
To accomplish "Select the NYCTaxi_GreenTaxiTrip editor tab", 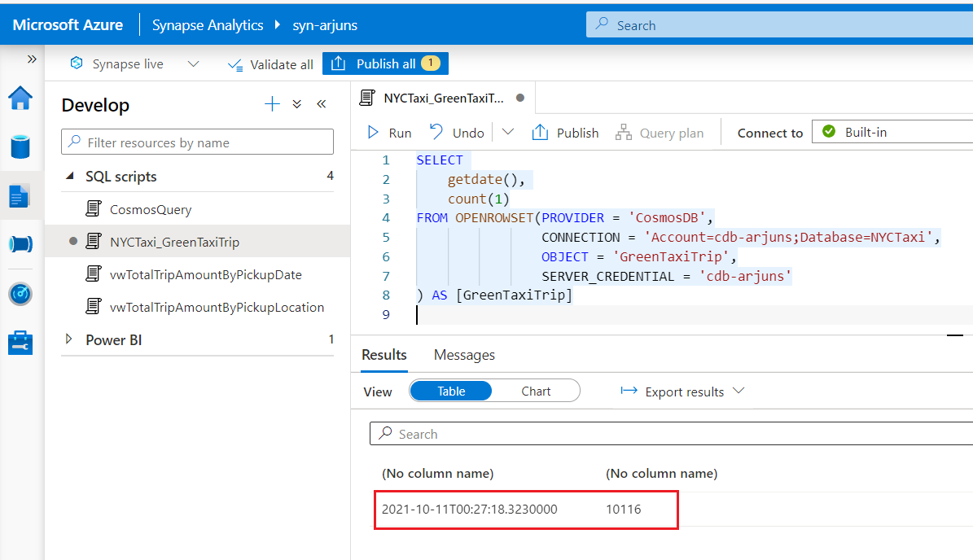I will 444,98.
